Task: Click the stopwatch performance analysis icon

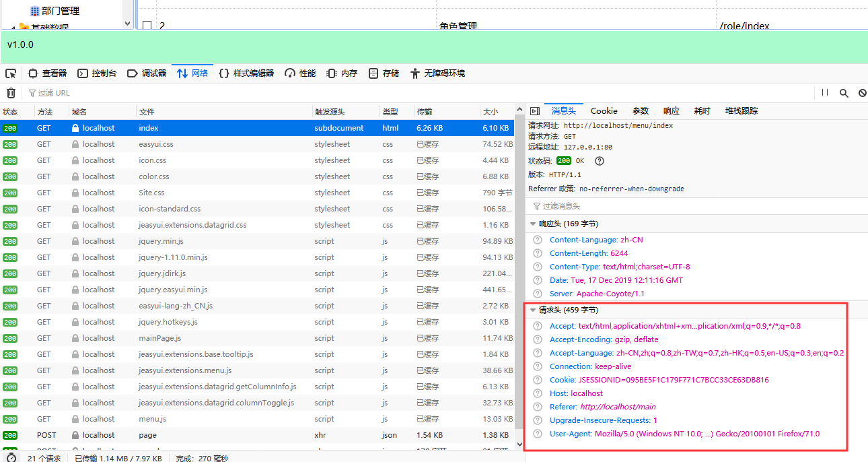Action: pyautogui.click(x=11, y=458)
